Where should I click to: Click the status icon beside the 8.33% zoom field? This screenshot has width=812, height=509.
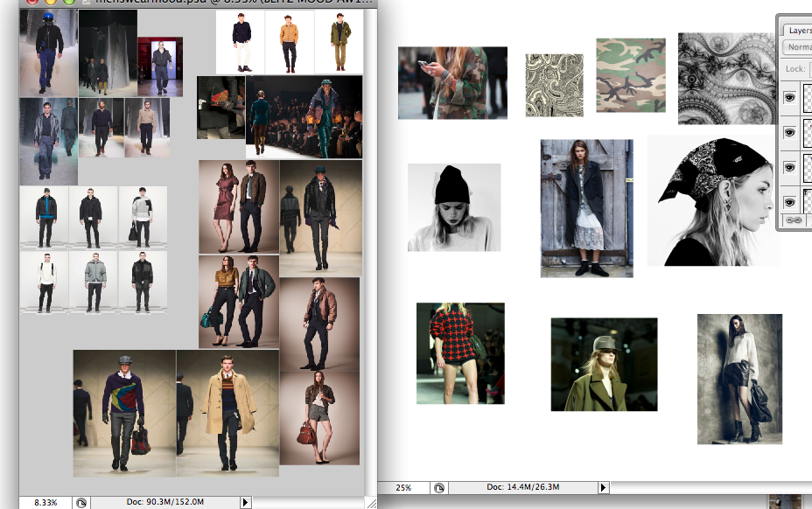(80, 502)
